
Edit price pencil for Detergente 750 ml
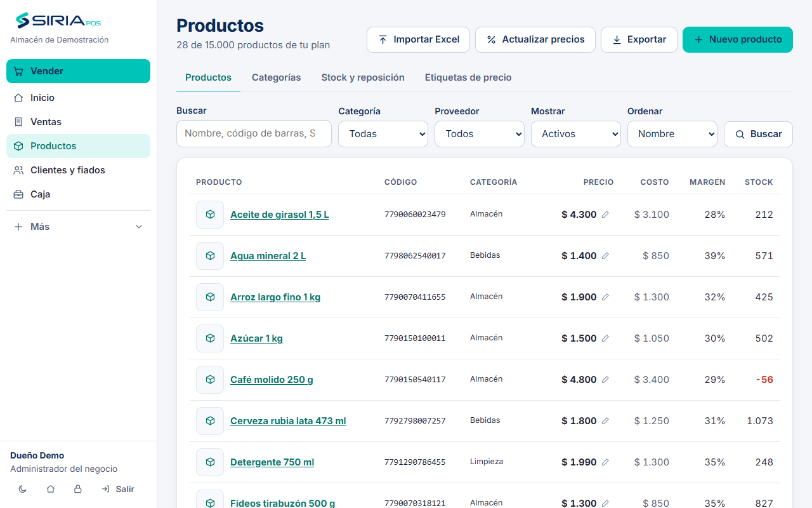605,462
